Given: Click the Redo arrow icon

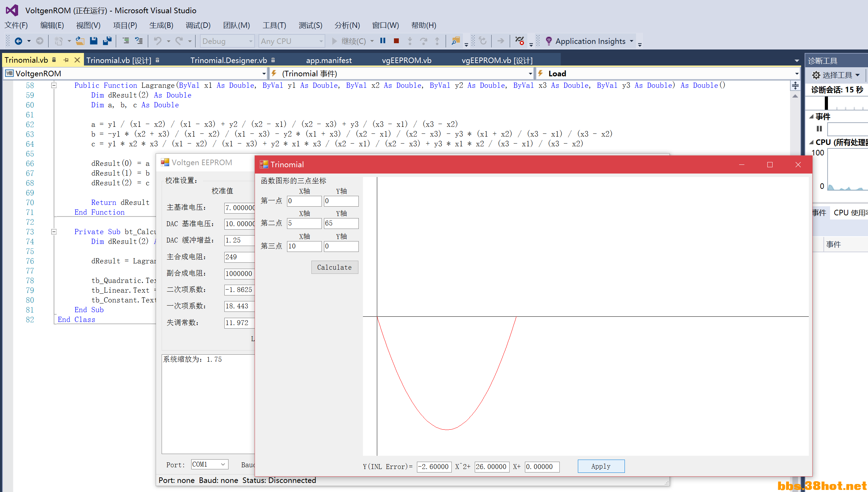Looking at the screenshot, I should click(179, 41).
